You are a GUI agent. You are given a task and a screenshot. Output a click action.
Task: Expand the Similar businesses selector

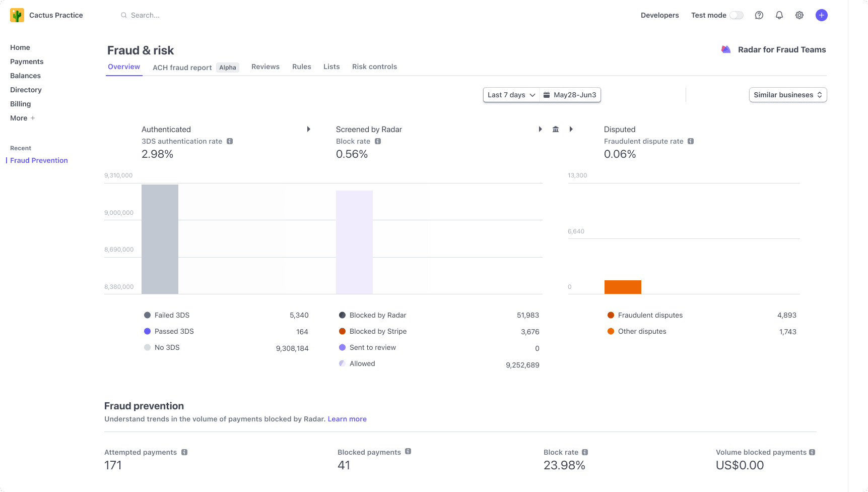[x=787, y=95]
